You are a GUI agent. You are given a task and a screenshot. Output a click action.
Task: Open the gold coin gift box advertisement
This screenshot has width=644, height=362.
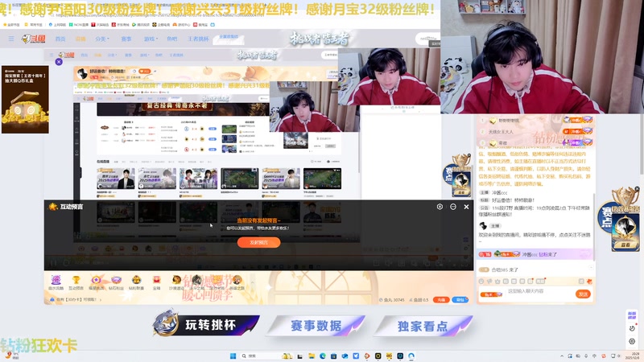(25, 99)
